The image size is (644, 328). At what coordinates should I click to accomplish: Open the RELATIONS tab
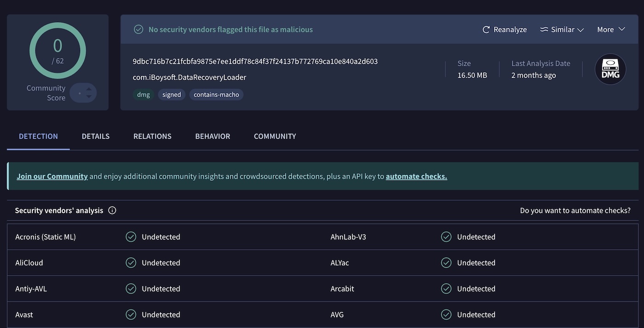pyautogui.click(x=152, y=136)
